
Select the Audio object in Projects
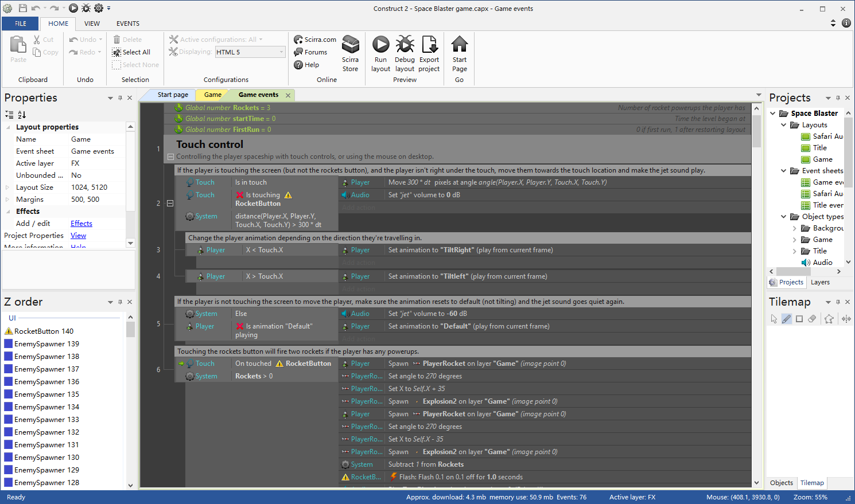point(822,263)
